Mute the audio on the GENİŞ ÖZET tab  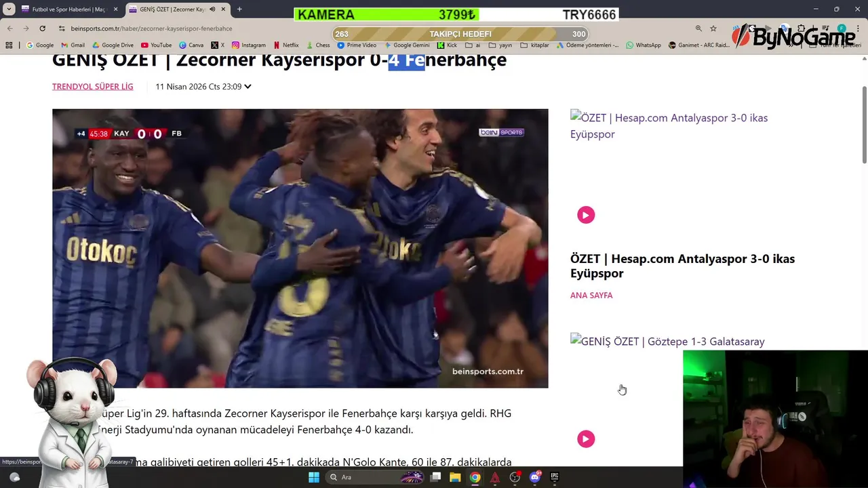(212, 9)
